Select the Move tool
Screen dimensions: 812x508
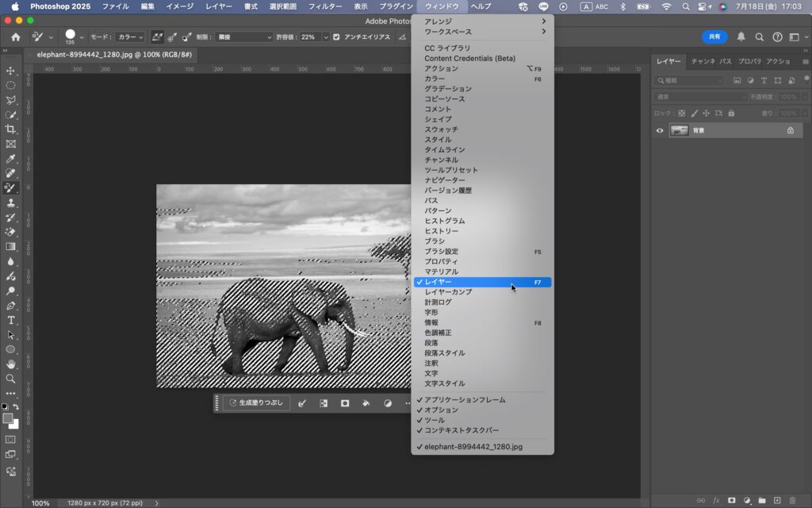click(10, 71)
